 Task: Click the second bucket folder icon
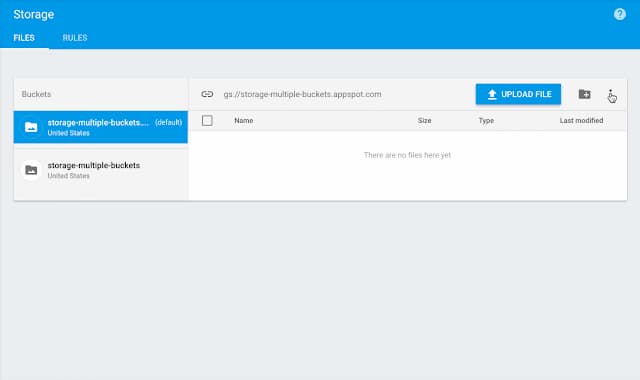click(x=31, y=170)
